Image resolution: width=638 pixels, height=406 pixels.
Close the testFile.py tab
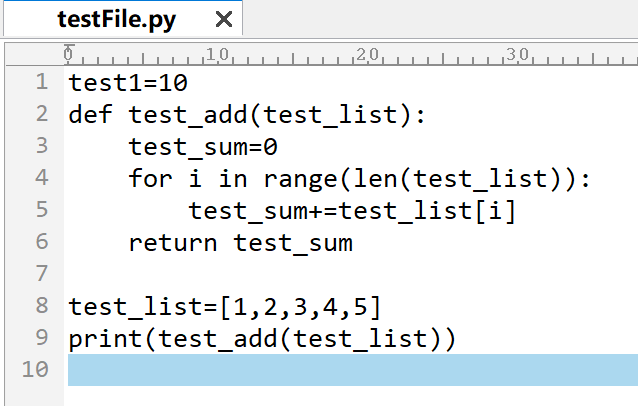pos(223,20)
